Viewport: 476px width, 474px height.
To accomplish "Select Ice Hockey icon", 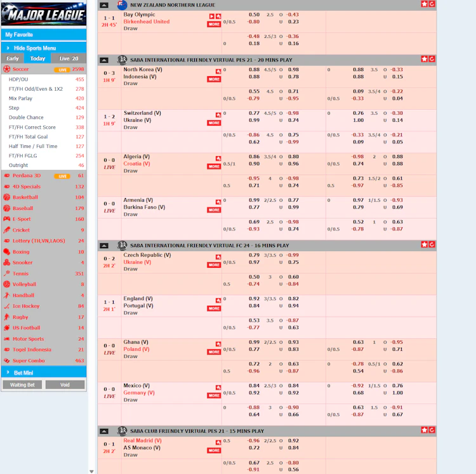I will [x=7, y=306].
